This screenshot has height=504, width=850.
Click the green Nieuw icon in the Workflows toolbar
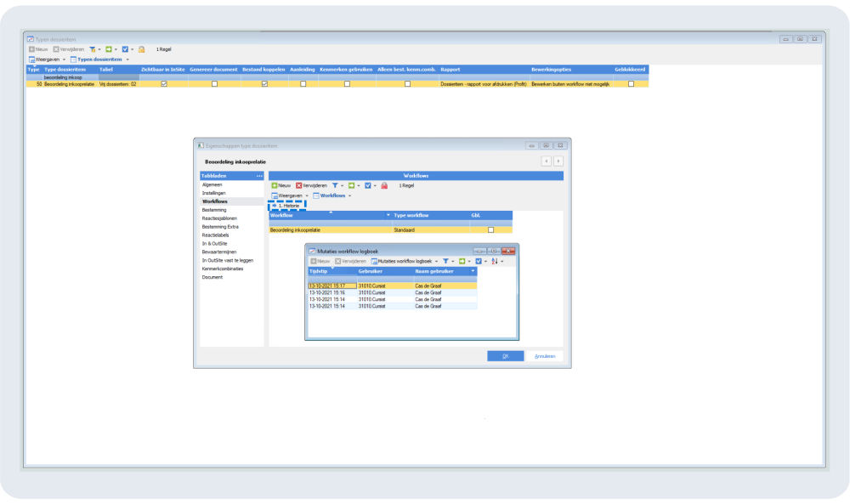(275, 185)
